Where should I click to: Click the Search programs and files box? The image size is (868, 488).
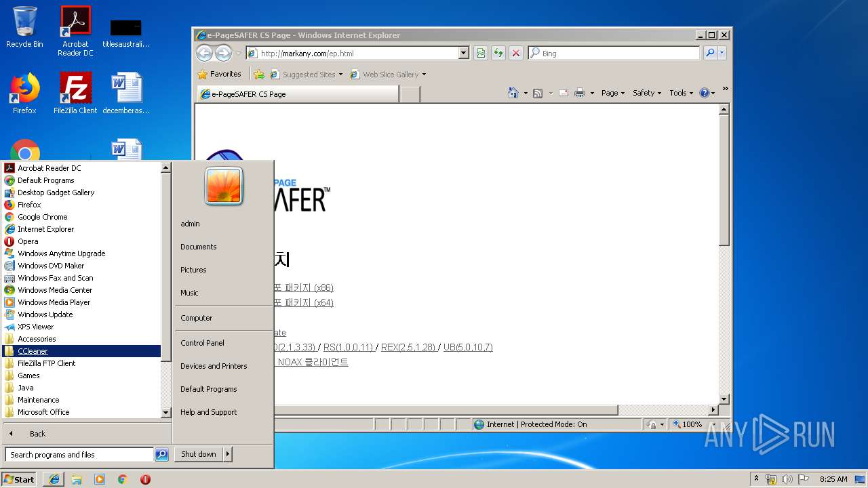click(x=79, y=455)
